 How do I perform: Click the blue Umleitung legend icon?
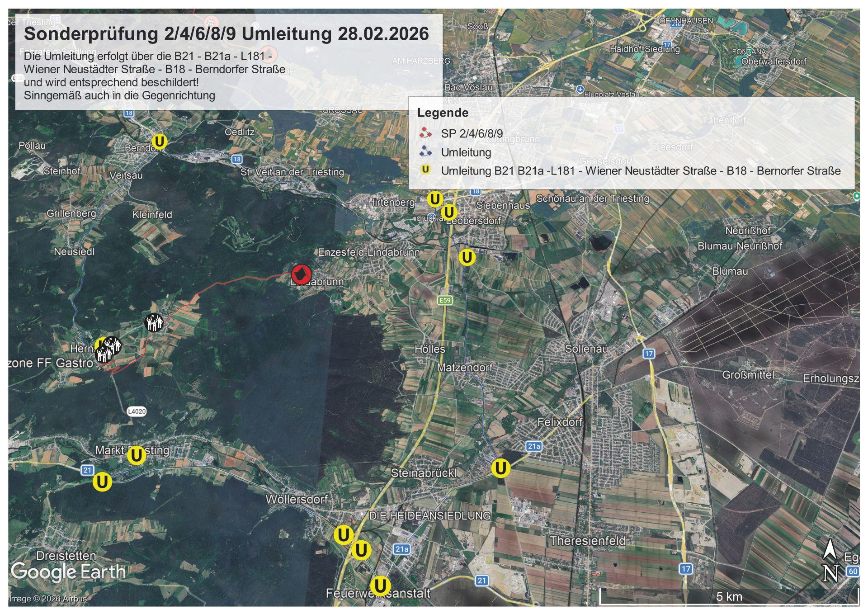pyautogui.click(x=425, y=152)
